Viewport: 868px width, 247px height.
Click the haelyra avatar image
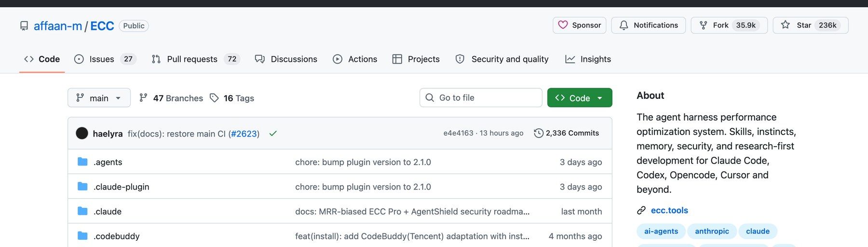[x=82, y=133]
